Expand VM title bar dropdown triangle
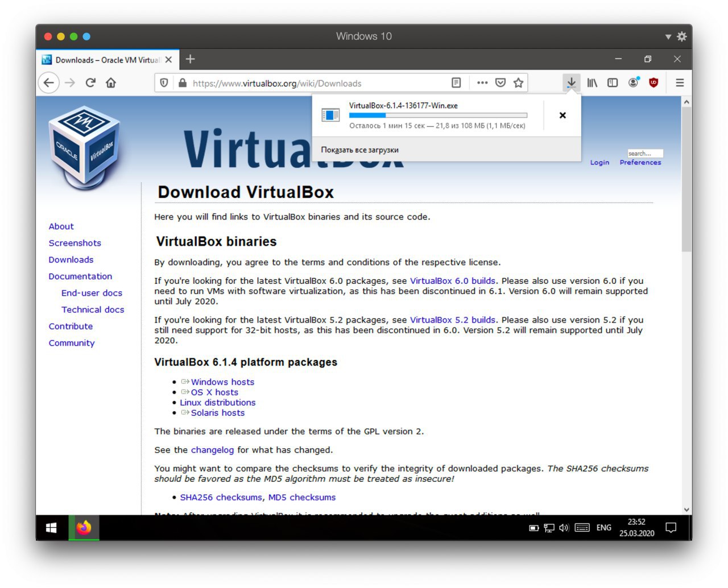728x588 pixels. [x=668, y=37]
